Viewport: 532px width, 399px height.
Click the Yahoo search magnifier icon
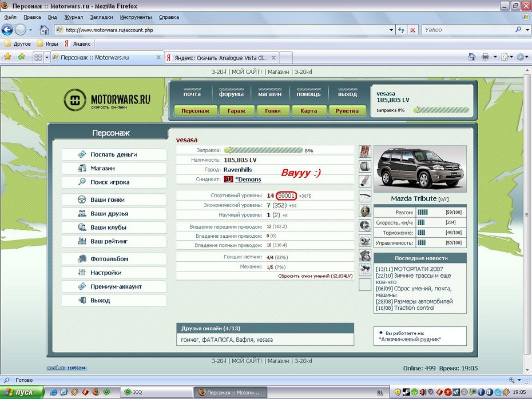click(x=518, y=30)
